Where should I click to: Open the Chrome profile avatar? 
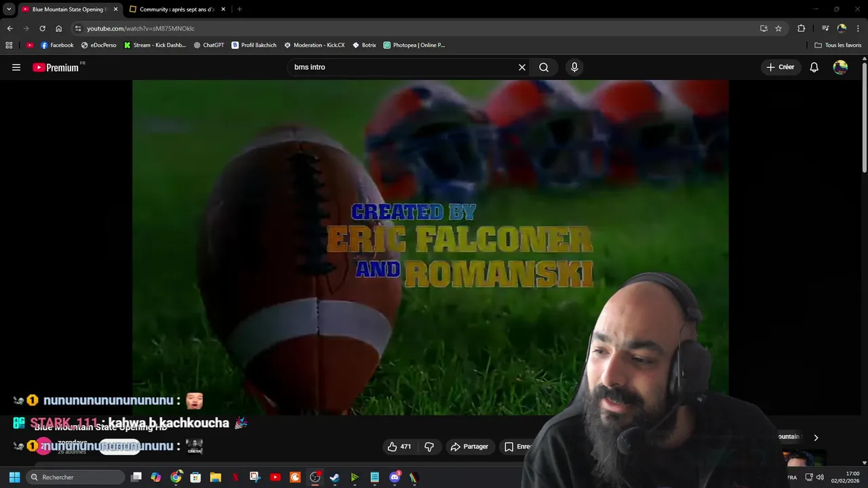(842, 28)
